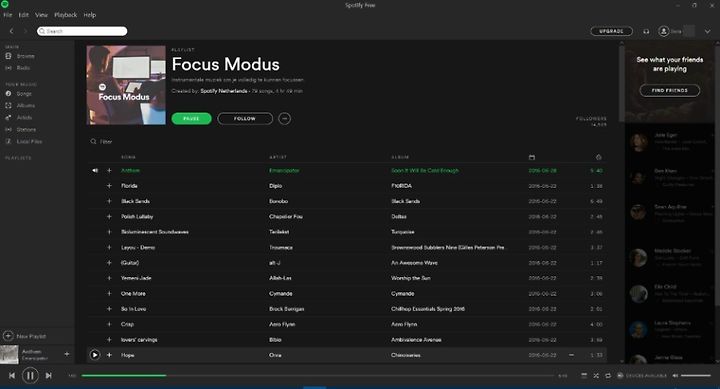Click the Upgrade button

(611, 31)
